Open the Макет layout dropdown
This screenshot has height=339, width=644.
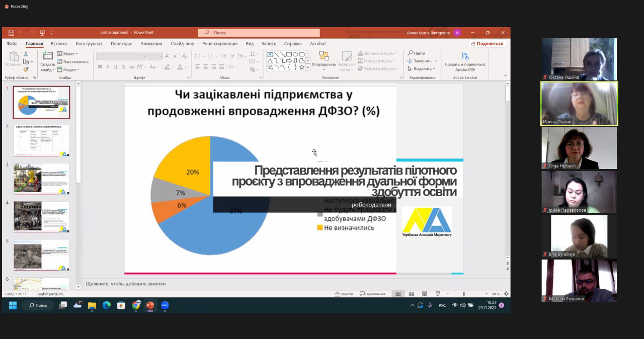tap(68, 54)
